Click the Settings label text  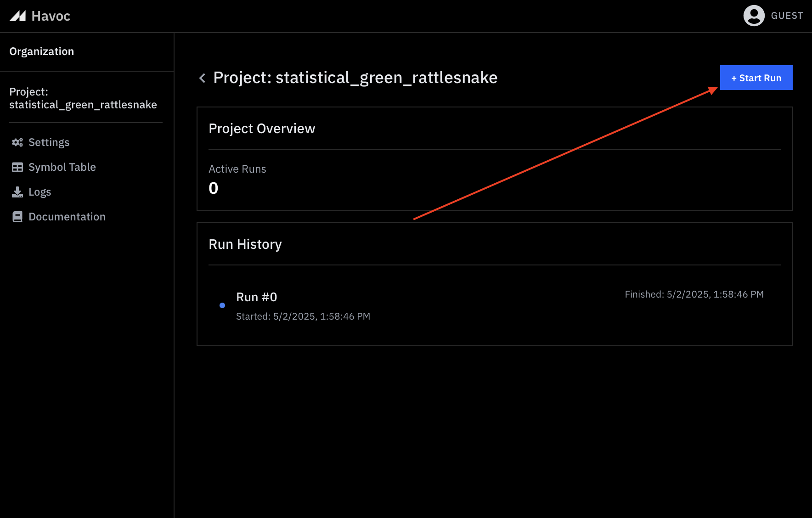[x=49, y=142]
